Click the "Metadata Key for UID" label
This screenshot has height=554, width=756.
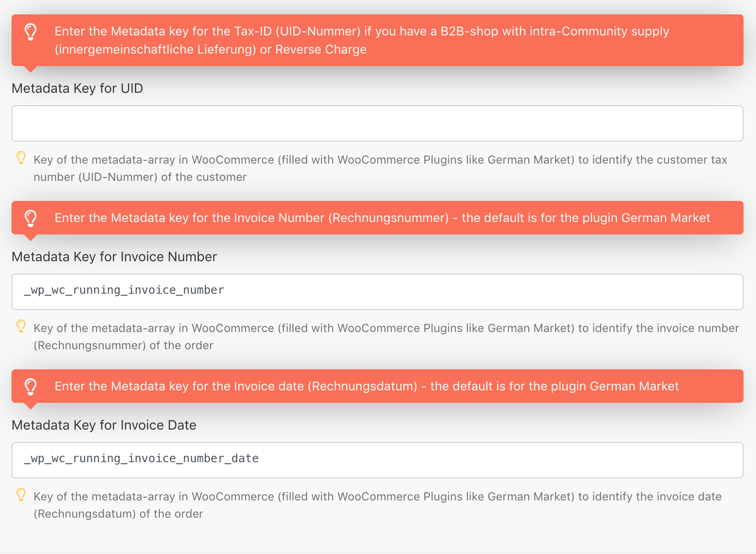tap(78, 89)
